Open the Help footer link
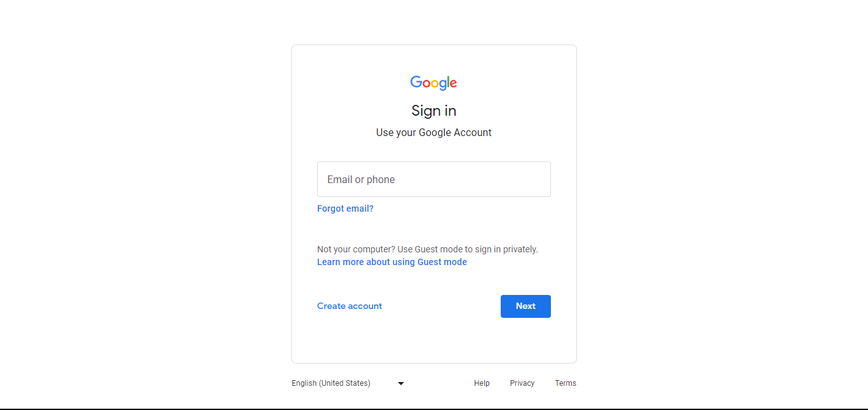Viewport: 868px width, 410px height. (x=482, y=383)
